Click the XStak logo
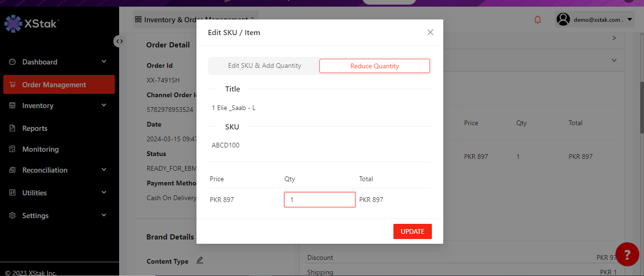 point(31,23)
